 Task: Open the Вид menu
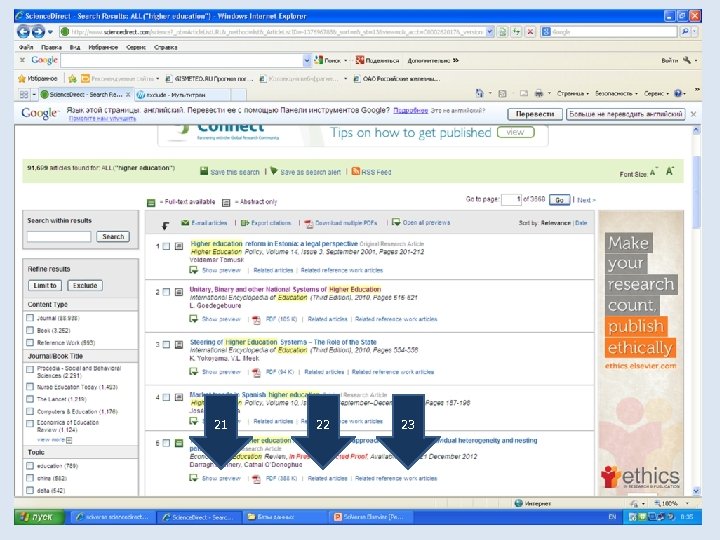pos(75,47)
